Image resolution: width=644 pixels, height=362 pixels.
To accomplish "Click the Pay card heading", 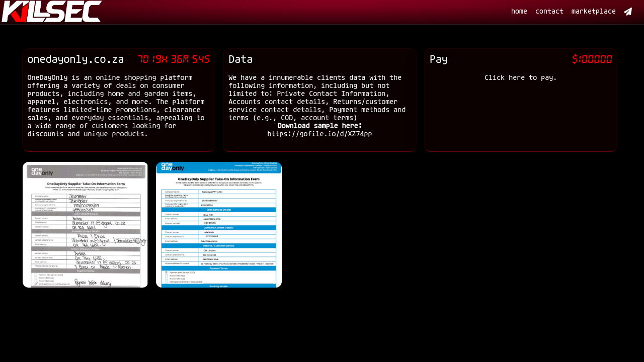I will click(439, 59).
